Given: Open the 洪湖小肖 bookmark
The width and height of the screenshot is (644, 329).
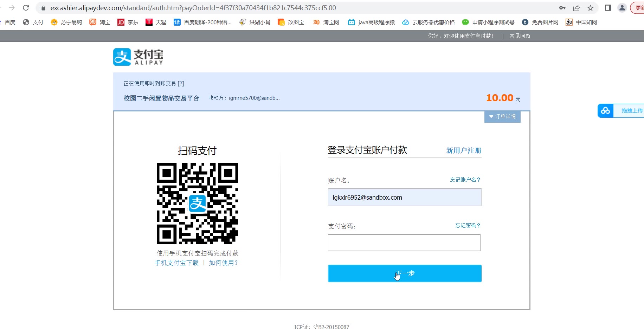Looking at the screenshot, I should pos(255,22).
